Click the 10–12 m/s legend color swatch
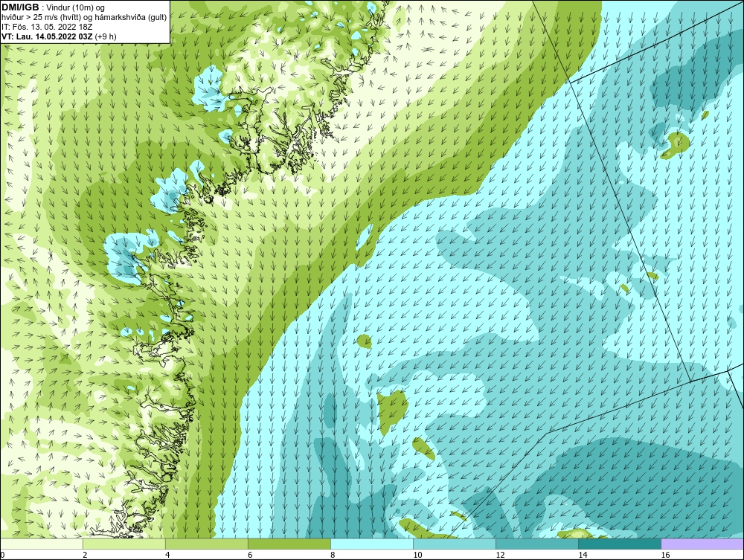Viewport: 744px width, 560px height. [x=455, y=544]
